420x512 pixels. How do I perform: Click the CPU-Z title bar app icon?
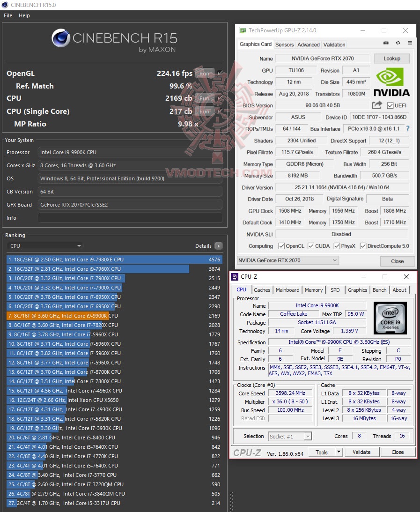[x=234, y=276]
